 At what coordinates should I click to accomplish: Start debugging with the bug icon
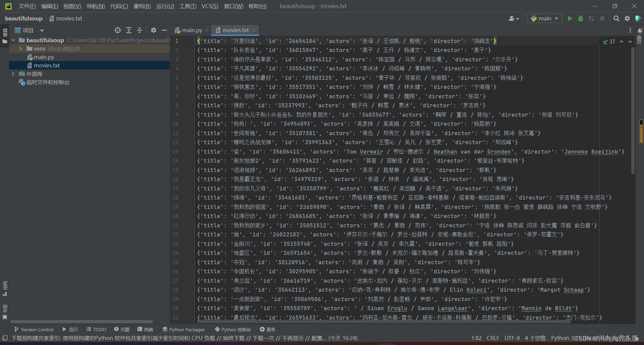[x=581, y=18]
